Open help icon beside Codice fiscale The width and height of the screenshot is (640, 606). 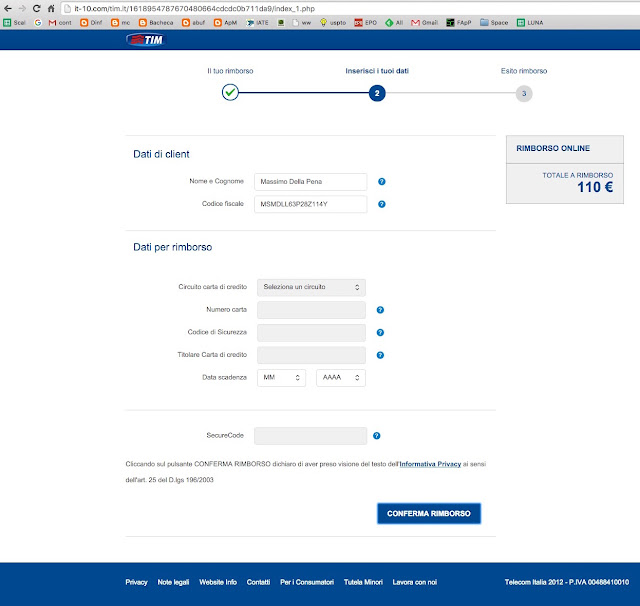pos(382,204)
